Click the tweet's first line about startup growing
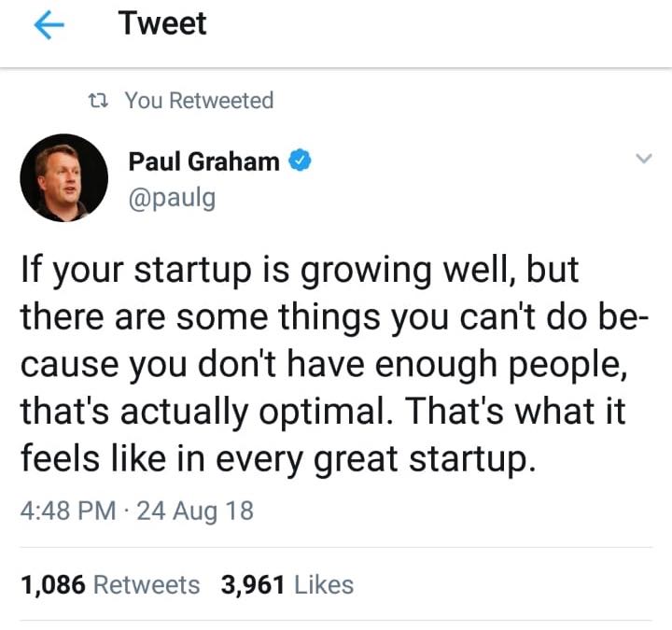This screenshot has height=630, width=672. tap(299, 270)
